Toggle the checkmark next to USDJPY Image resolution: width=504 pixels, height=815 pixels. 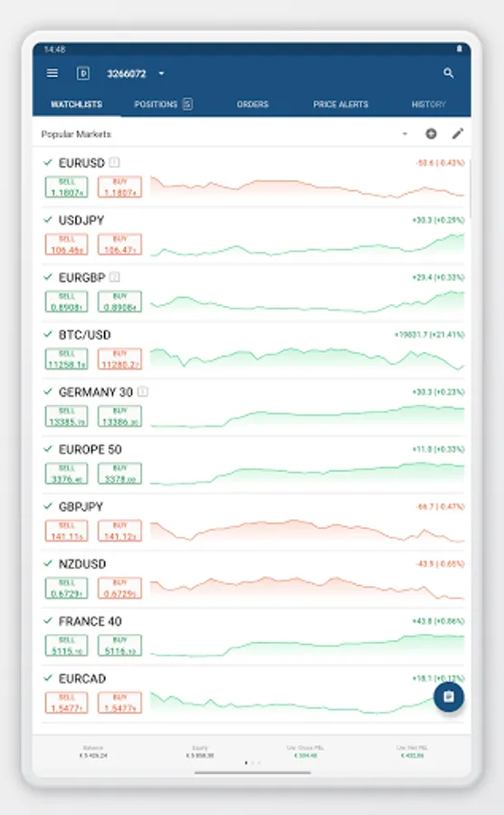[48, 220]
